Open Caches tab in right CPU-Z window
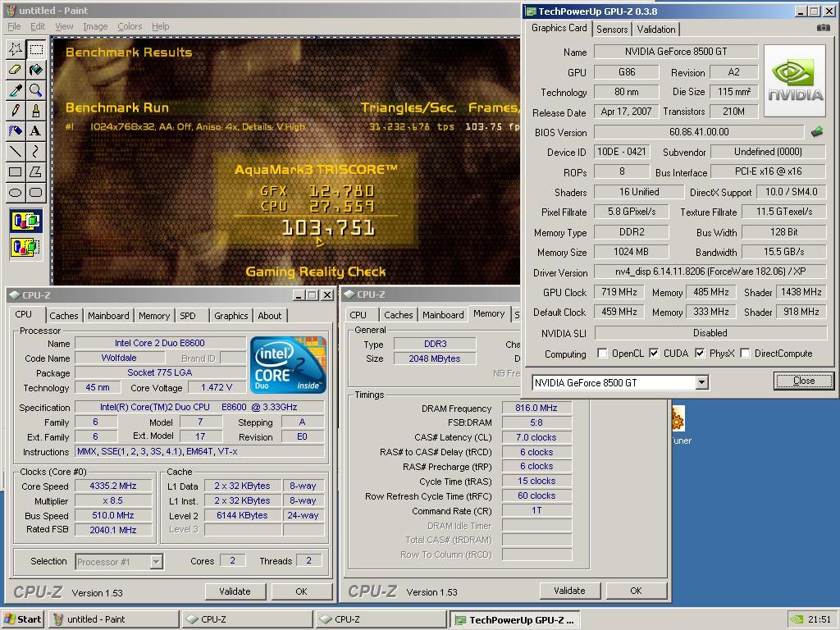Image resolution: width=840 pixels, height=630 pixels. click(398, 315)
